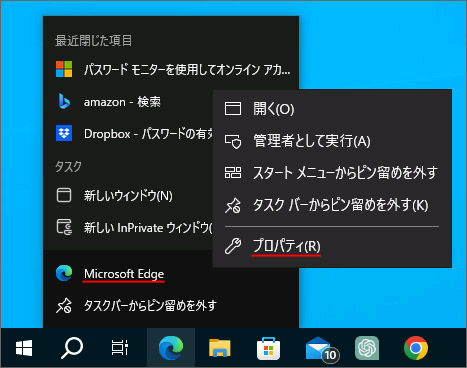Screen dimensions: 467x368
Task: Click the crossed pin icon beside タスク バー(K)
Action: click(233, 205)
